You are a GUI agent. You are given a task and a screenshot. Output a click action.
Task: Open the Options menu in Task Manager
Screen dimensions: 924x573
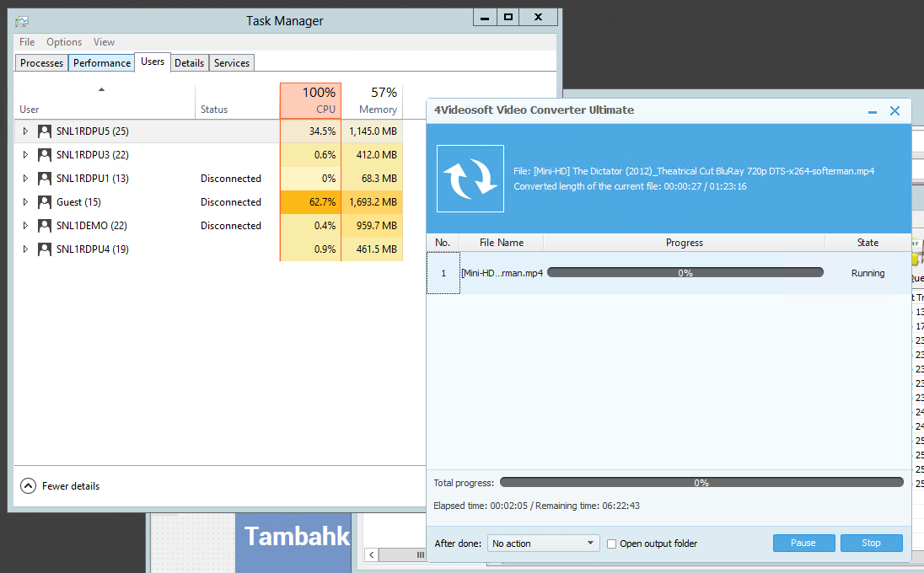click(64, 42)
